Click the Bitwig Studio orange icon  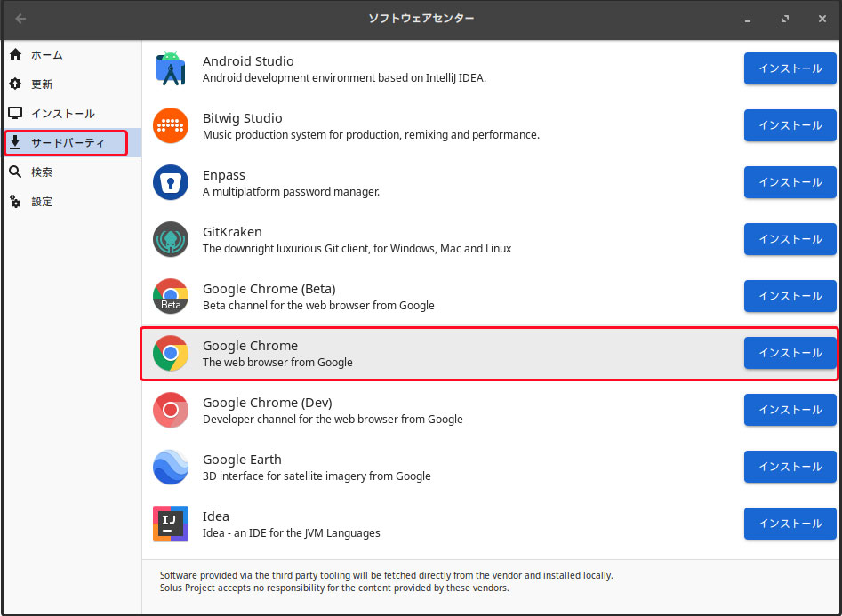pos(170,125)
